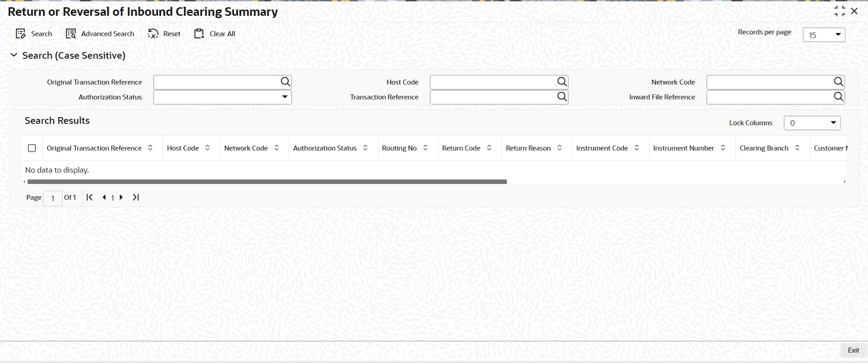
Task: Sort by Clearing Branch column
Action: [x=797, y=148]
